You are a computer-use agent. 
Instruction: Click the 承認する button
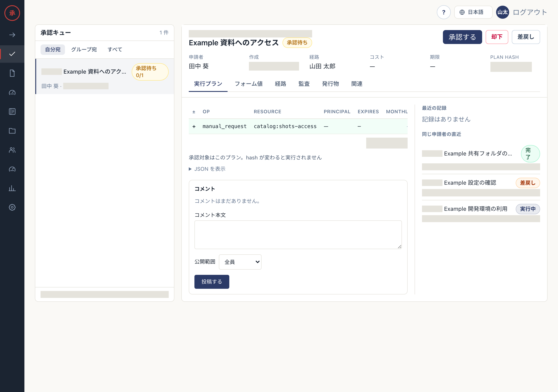(x=462, y=37)
